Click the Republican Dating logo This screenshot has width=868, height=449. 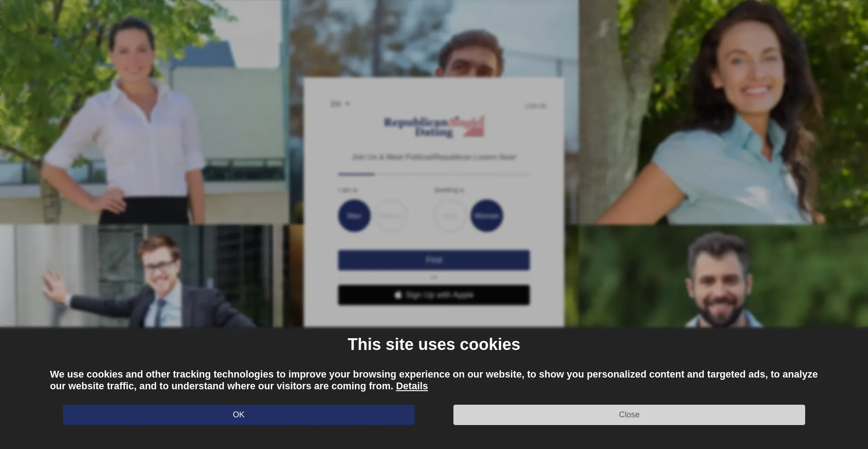coord(434,127)
